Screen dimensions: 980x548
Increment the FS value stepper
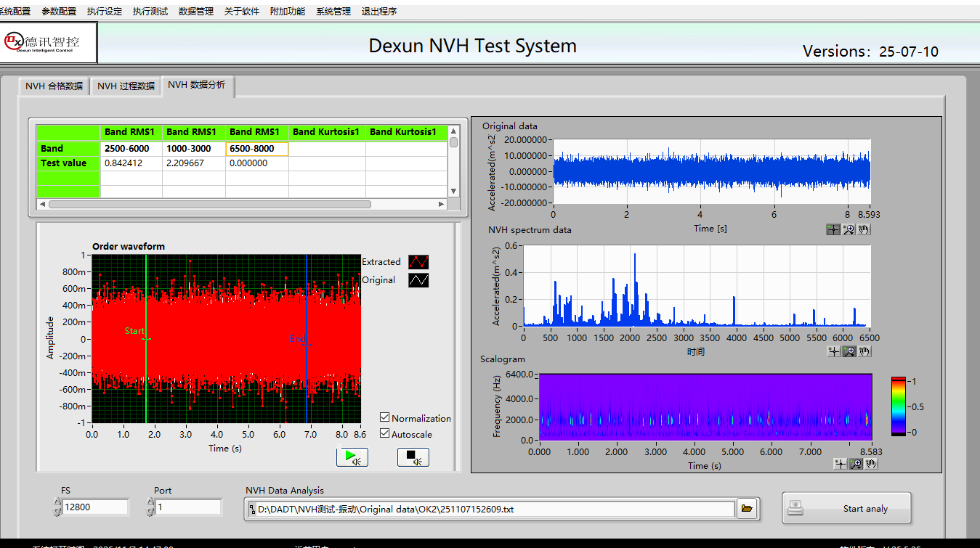[57, 502]
